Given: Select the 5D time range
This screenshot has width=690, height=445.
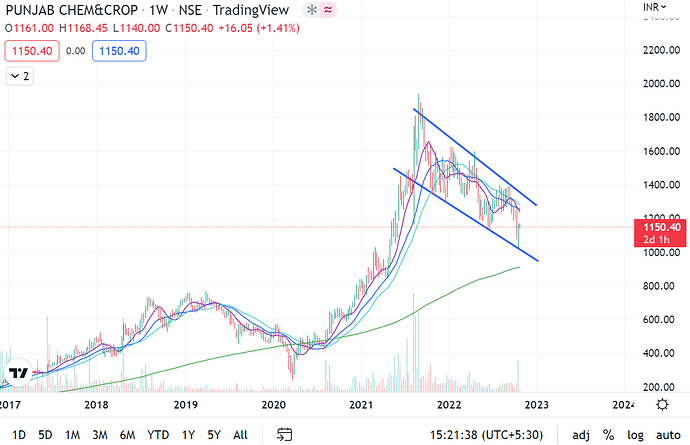Looking at the screenshot, I should tap(45, 435).
